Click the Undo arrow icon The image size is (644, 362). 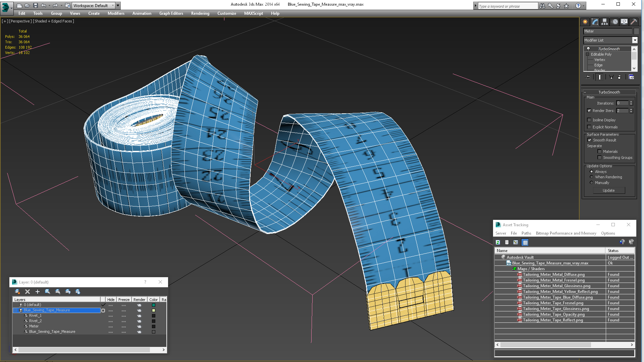[43, 6]
